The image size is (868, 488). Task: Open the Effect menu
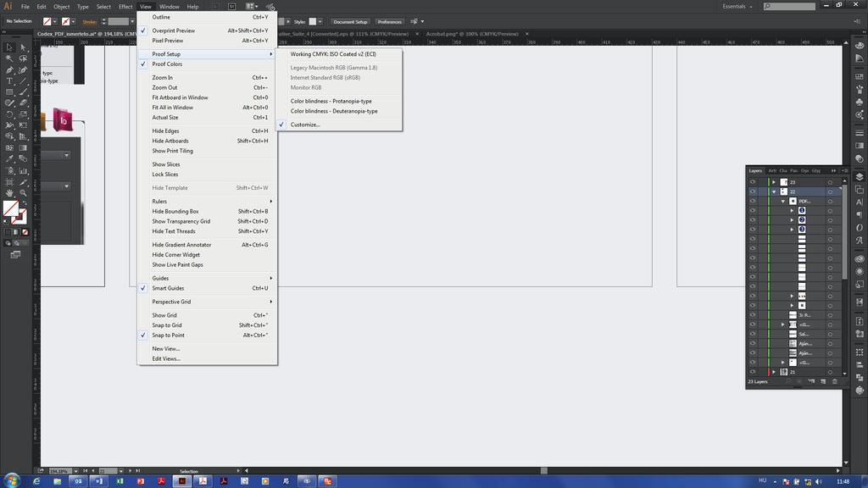coord(125,7)
